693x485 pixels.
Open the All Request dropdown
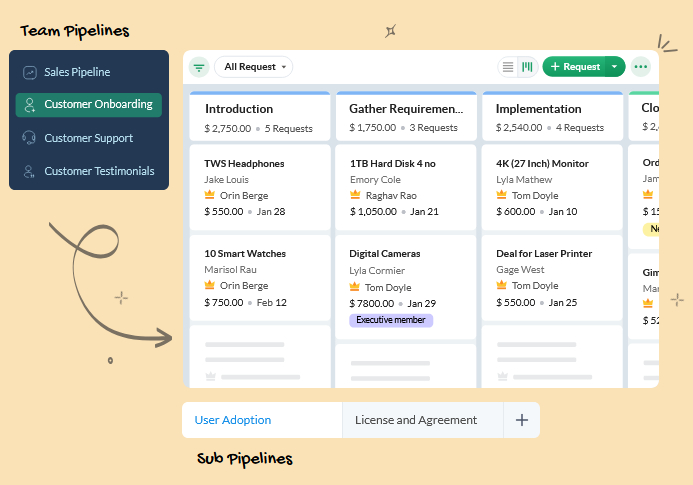pos(254,67)
